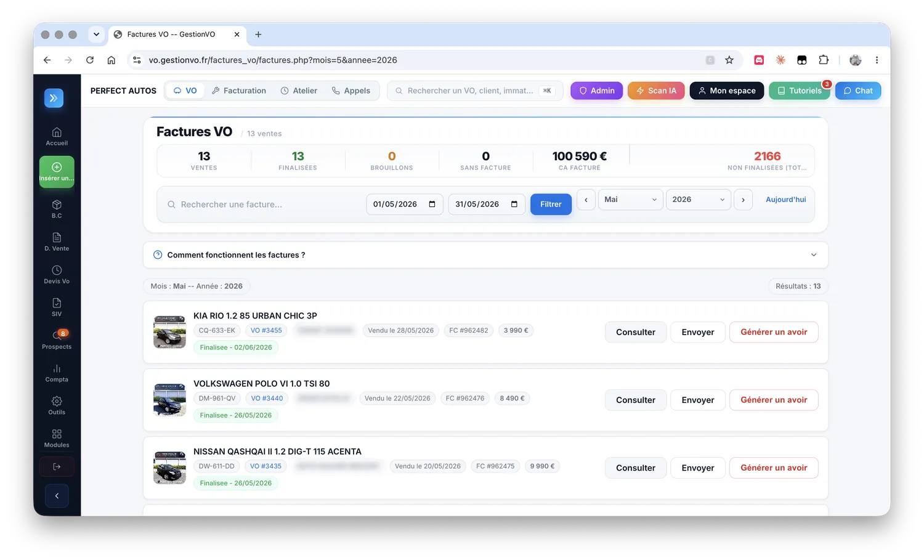The height and width of the screenshot is (560, 924).
Task: Open the 2026 year dropdown
Action: pyautogui.click(x=698, y=200)
